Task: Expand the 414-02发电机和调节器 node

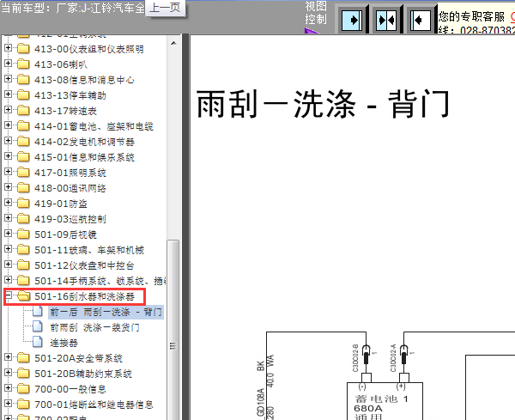Action: 8,141
